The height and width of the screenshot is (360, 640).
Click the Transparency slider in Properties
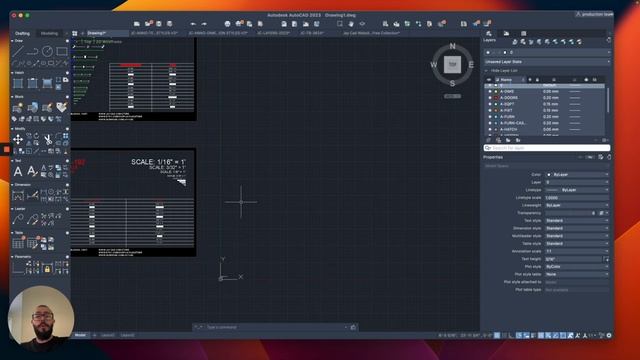tap(571, 213)
